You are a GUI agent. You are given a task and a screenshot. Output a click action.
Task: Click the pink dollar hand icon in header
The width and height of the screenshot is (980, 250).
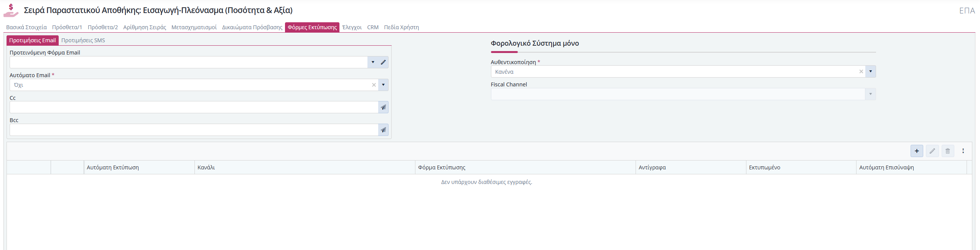11,10
